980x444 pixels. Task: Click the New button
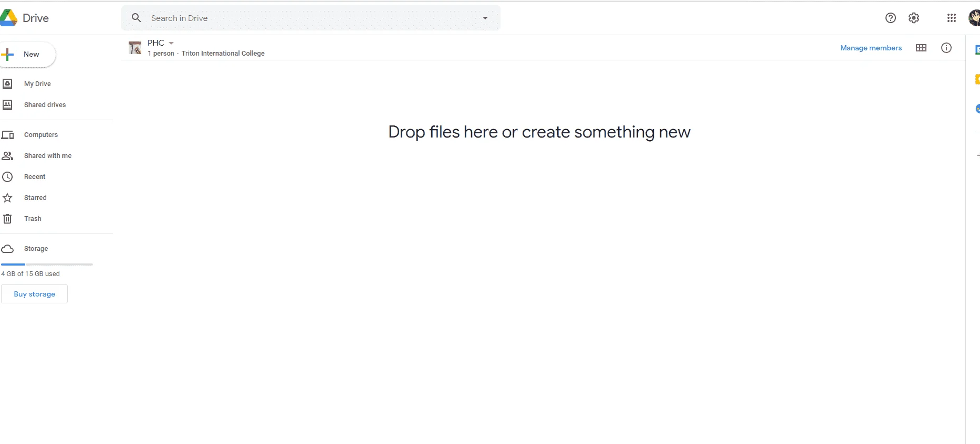27,54
